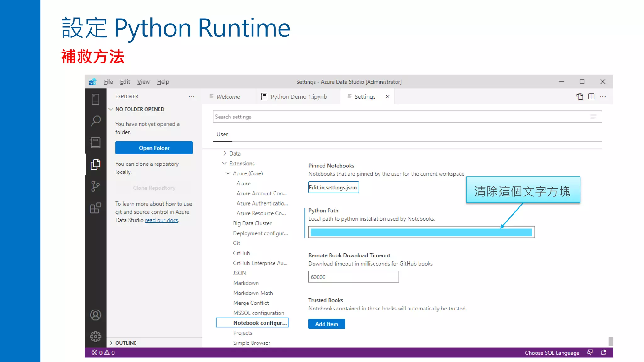Select Big Data Cluster settings
The height and width of the screenshot is (362, 644).
pyautogui.click(x=252, y=223)
